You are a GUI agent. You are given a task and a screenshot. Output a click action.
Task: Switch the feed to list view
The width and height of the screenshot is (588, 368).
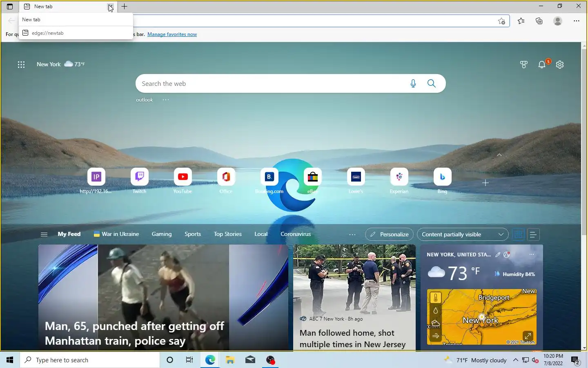click(533, 234)
